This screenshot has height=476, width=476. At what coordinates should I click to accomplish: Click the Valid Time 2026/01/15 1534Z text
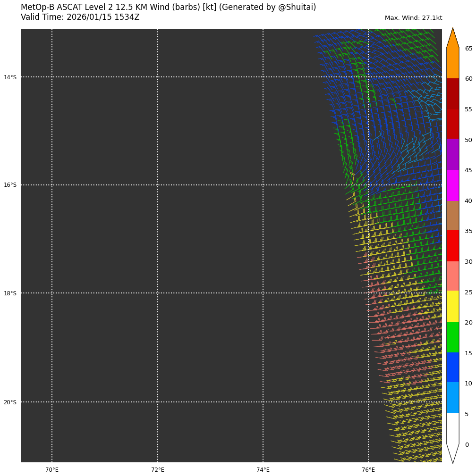pos(80,17)
